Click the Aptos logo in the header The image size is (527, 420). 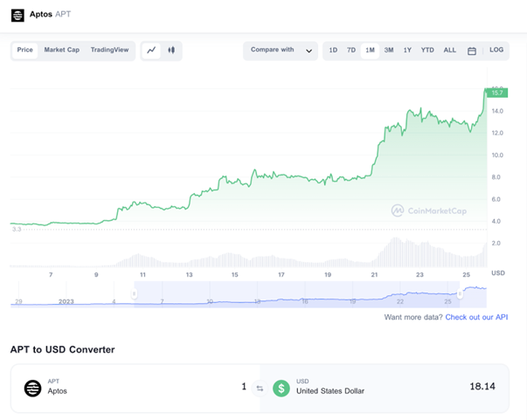coord(17,15)
